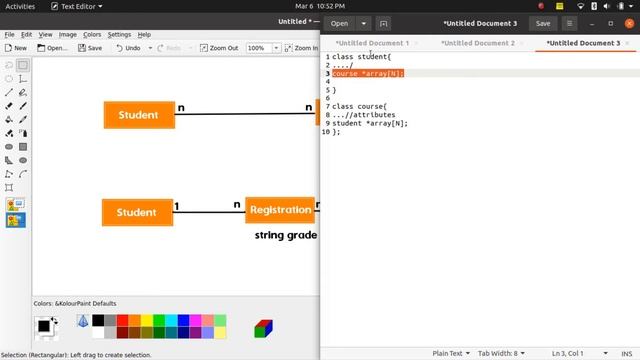Select the Spraycan tool
Image resolution: width=640 pixels, height=360 pixels.
(23, 133)
